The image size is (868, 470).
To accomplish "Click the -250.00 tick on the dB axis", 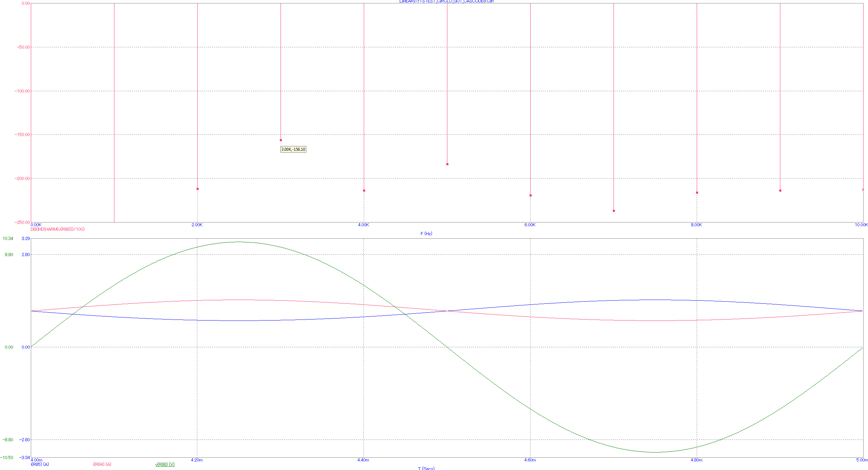I will pyautogui.click(x=22, y=222).
